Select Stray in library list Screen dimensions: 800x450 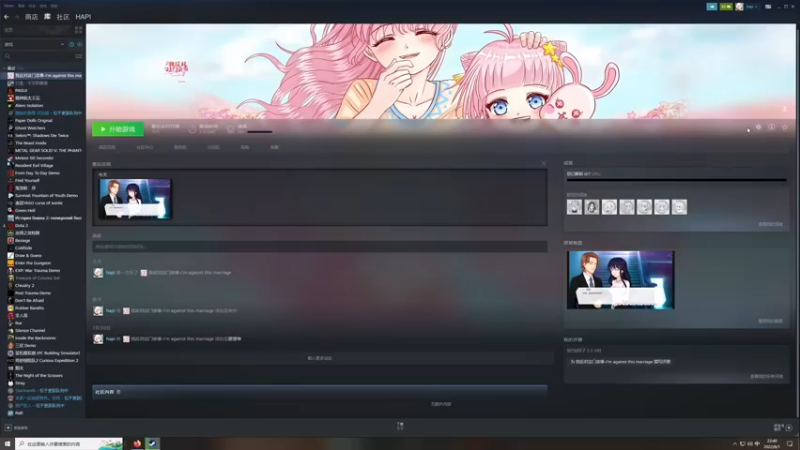(20, 383)
